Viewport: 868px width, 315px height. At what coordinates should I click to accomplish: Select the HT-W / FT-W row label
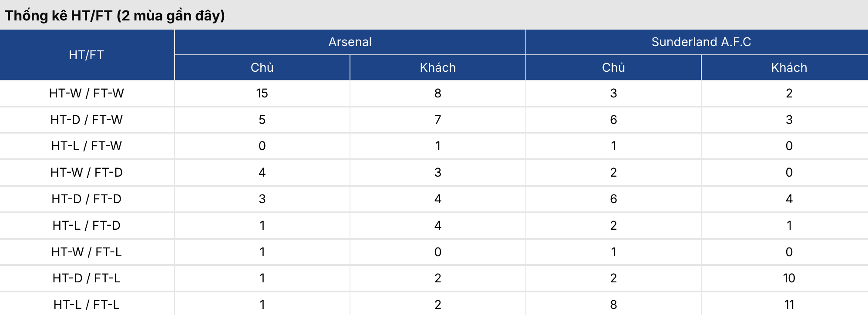pyautogui.click(x=87, y=93)
